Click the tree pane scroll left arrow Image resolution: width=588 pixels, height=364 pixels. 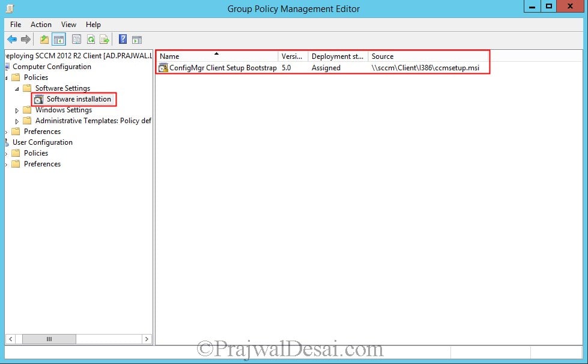[10, 339]
